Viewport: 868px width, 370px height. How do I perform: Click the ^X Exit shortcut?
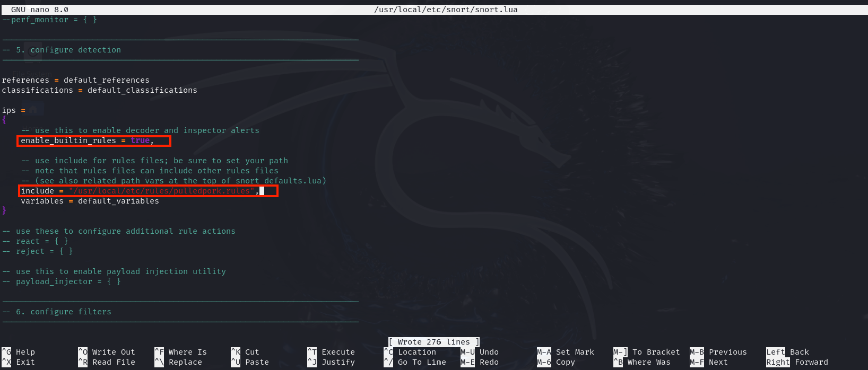tap(19, 362)
